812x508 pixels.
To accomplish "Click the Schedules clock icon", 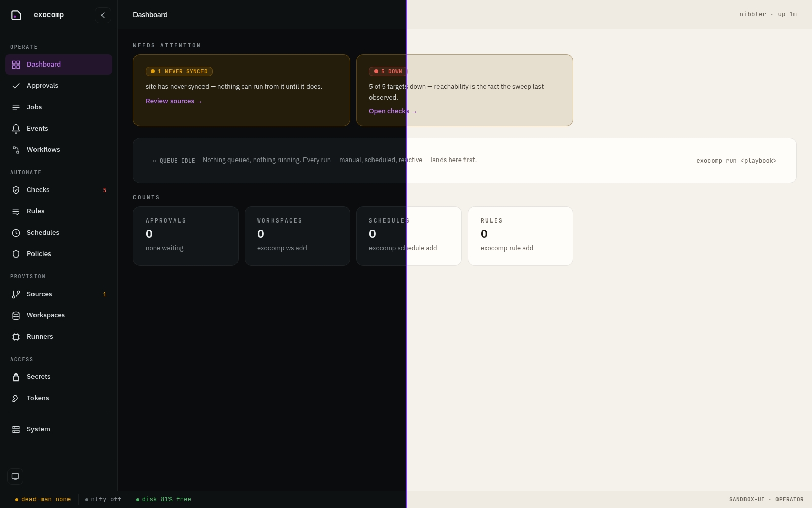I will (x=16, y=233).
